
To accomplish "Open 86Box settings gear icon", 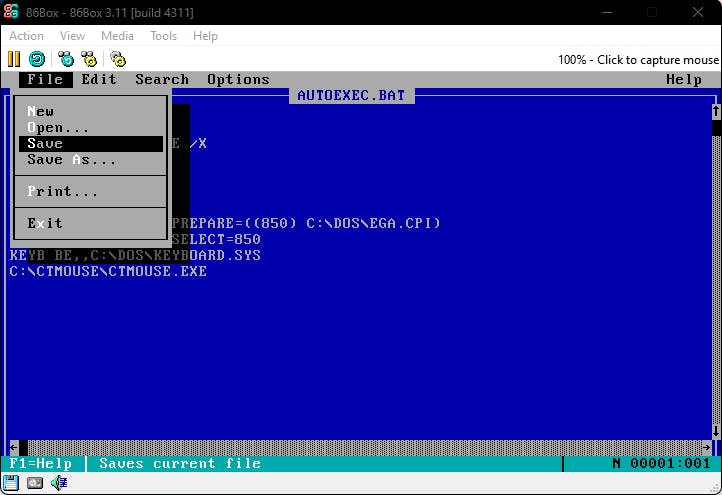I will click(118, 59).
